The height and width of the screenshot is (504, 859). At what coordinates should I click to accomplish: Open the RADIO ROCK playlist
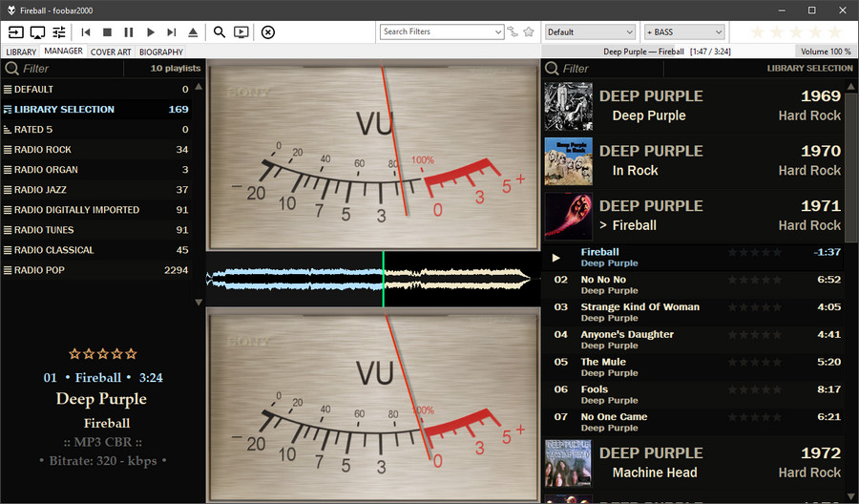pos(95,150)
